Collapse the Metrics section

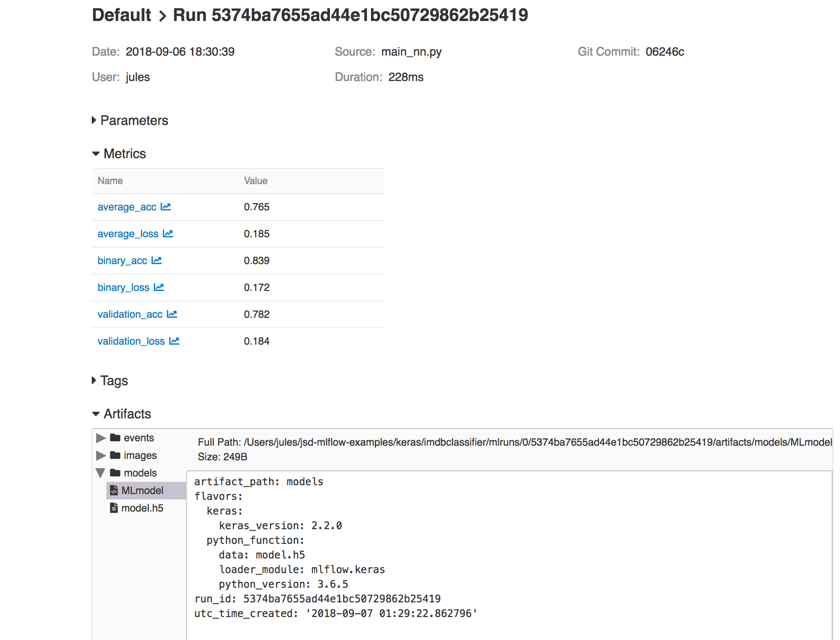click(x=96, y=154)
